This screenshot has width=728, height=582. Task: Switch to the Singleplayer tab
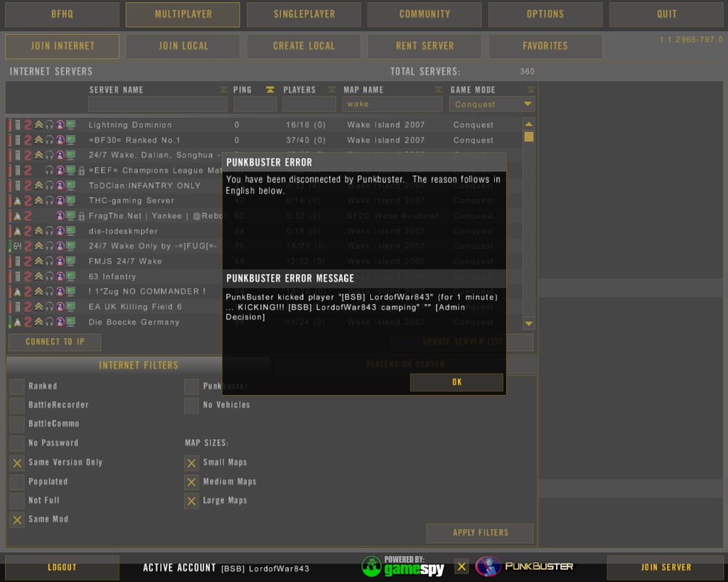(304, 14)
